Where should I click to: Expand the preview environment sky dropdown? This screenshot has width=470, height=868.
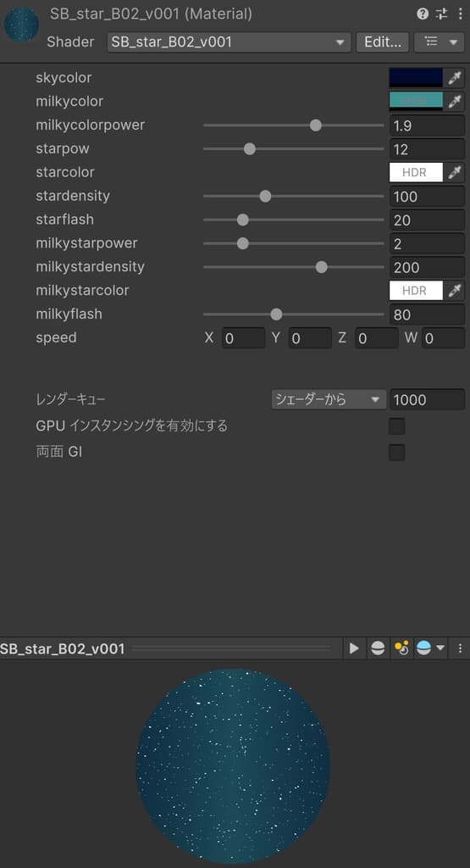(430, 648)
